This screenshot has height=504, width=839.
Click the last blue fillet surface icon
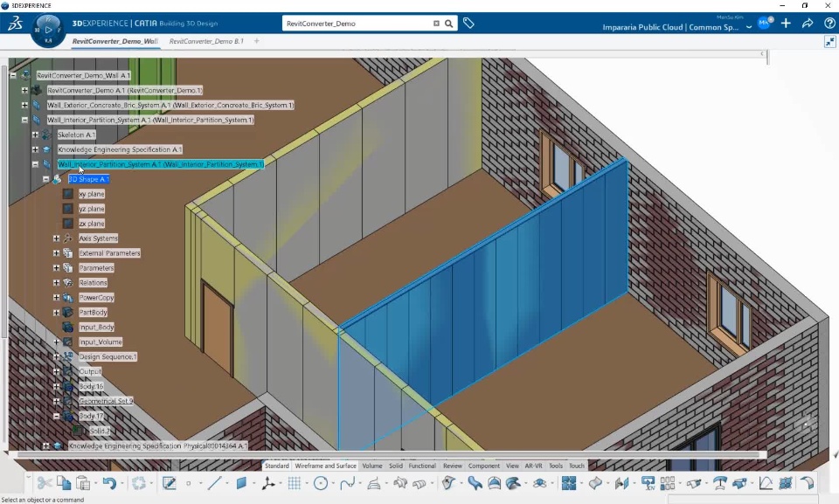tap(807, 483)
